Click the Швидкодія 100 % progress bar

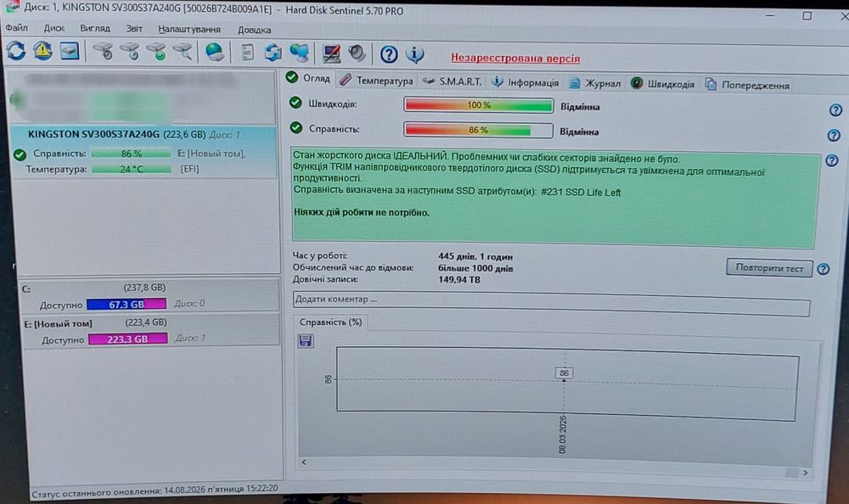point(479,105)
